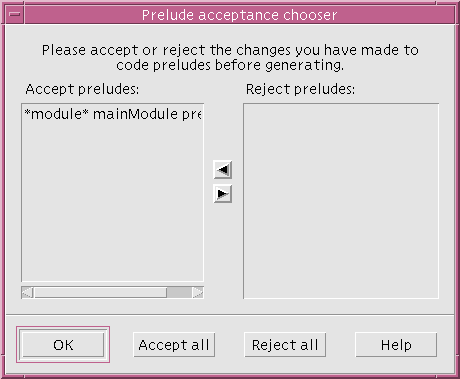The width and height of the screenshot is (460, 379).
Task: Click inside the empty Reject preludes list
Action: 341,201
